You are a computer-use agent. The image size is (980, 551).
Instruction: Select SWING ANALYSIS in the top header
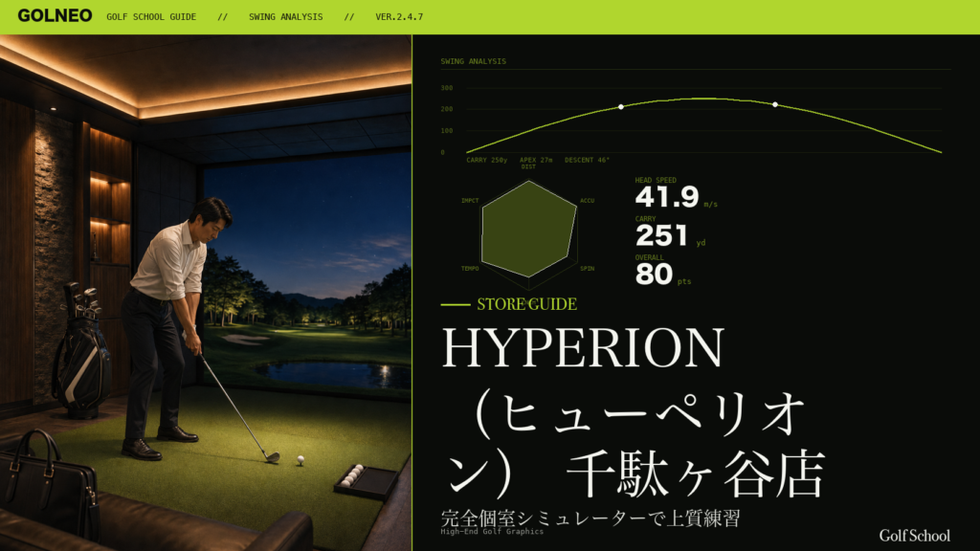pos(285,17)
